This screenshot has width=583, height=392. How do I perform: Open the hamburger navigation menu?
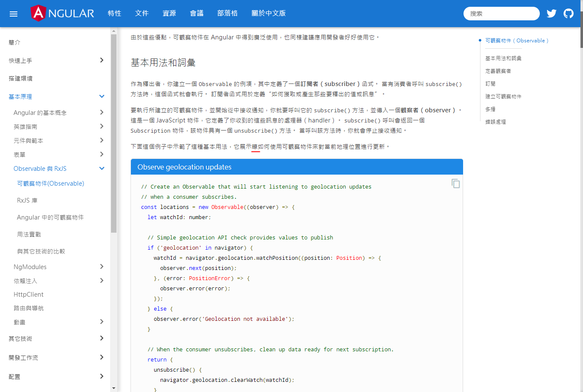tap(13, 13)
